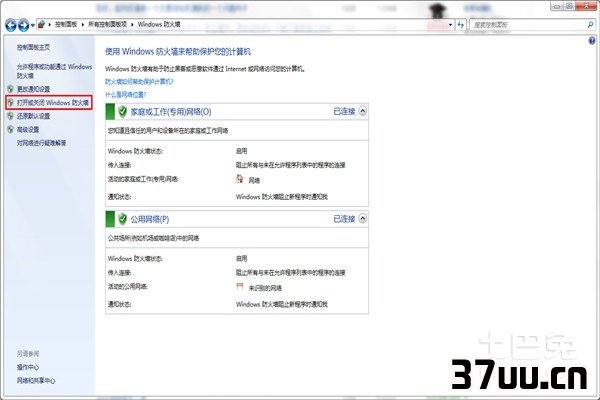Click '公用网络(P)' section header text
The width and height of the screenshot is (600, 400).
coord(150,219)
